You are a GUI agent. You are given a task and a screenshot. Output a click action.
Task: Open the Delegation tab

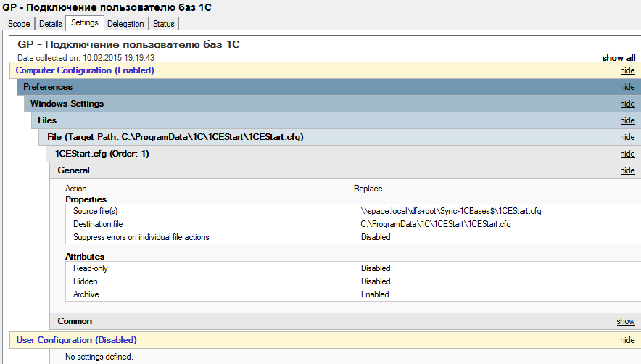point(125,24)
